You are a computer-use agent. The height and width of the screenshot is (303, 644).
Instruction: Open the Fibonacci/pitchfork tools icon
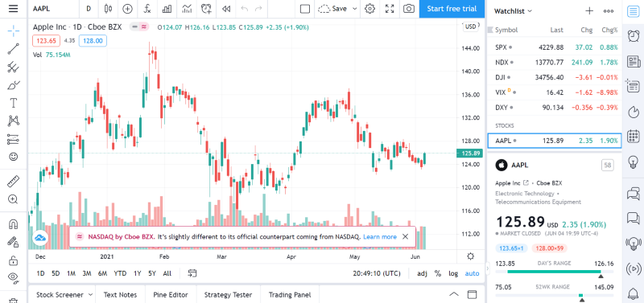point(13,67)
